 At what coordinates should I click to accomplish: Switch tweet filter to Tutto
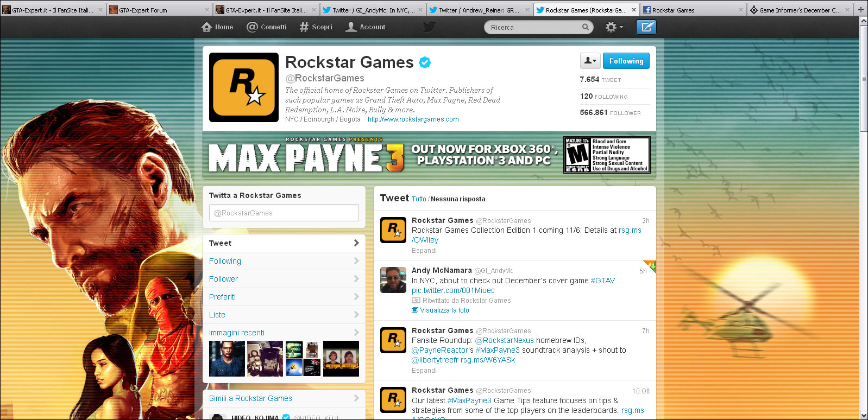pos(419,199)
